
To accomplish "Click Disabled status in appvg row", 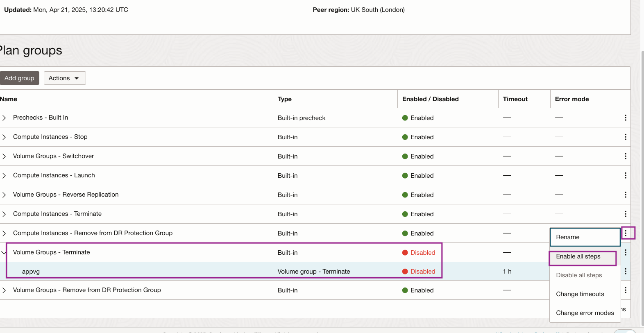I will pos(419,272).
